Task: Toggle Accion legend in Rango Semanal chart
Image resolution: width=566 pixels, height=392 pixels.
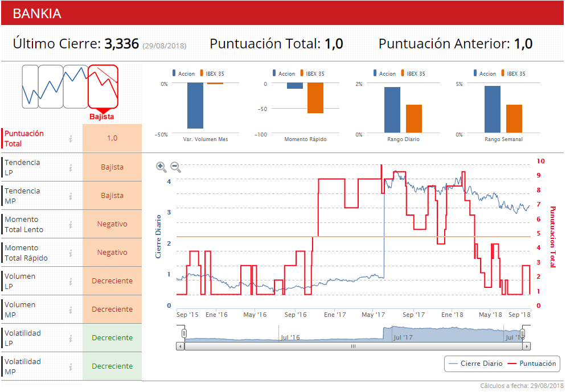Action: [485, 73]
